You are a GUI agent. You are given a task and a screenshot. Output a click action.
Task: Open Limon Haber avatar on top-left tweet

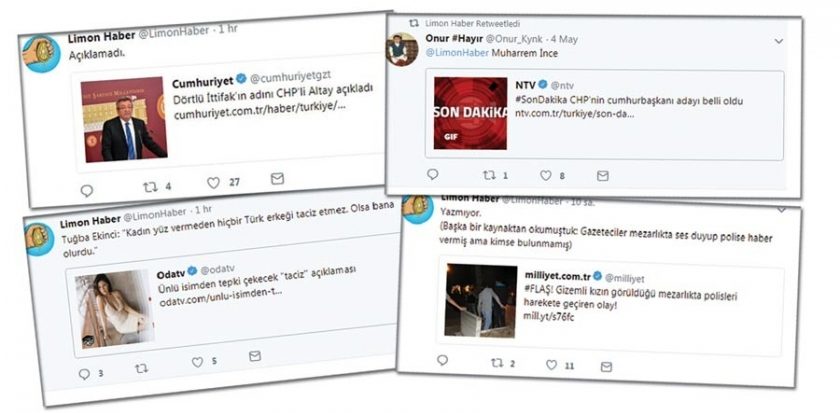[41, 54]
